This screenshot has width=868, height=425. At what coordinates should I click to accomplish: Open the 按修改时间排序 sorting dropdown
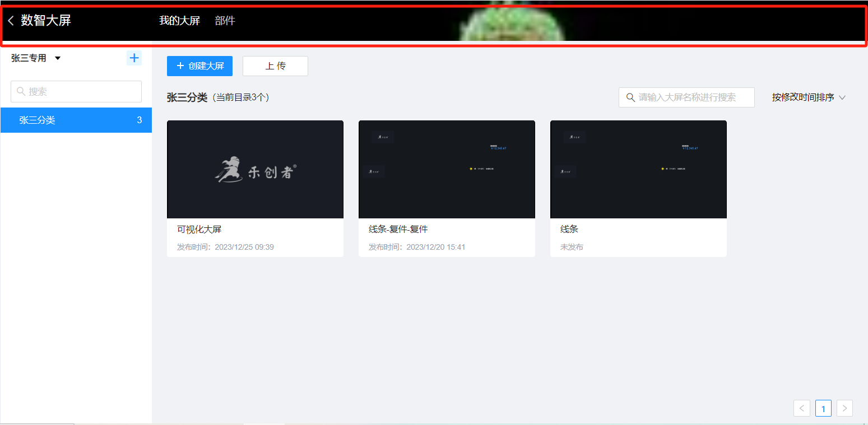(804, 97)
